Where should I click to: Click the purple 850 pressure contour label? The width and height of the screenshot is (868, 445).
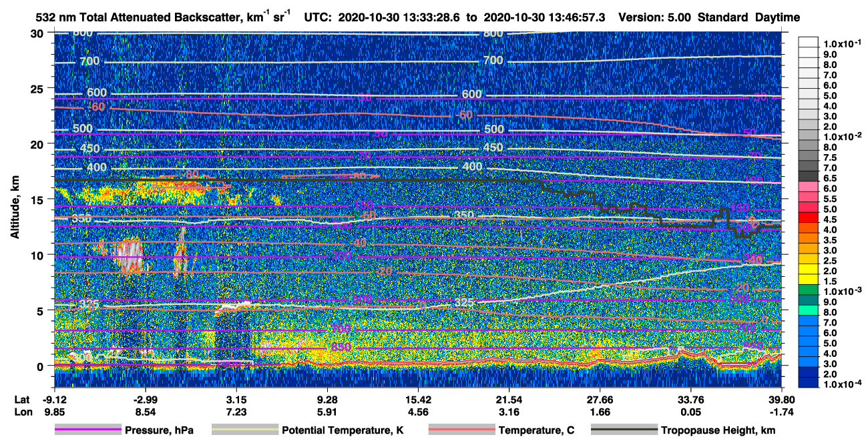[x=341, y=348]
